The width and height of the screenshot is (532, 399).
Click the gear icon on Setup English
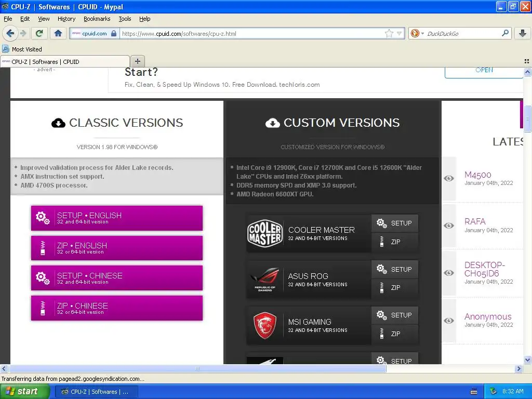pyautogui.click(x=43, y=218)
